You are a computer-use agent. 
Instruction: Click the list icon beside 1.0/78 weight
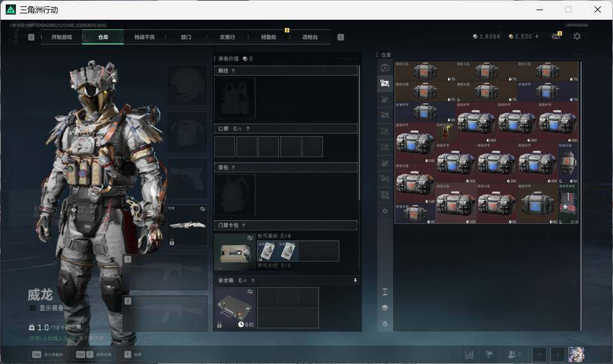(x=78, y=327)
